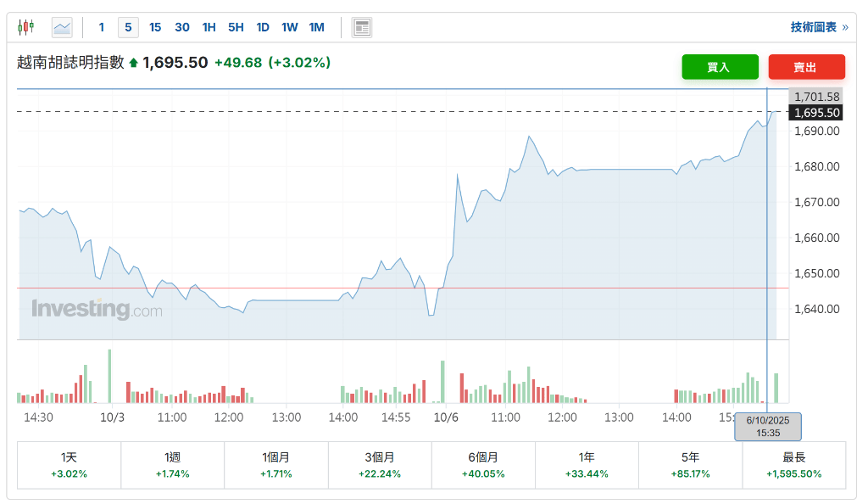Expand the 5年 performance section
868x504 pixels.
[x=690, y=465]
